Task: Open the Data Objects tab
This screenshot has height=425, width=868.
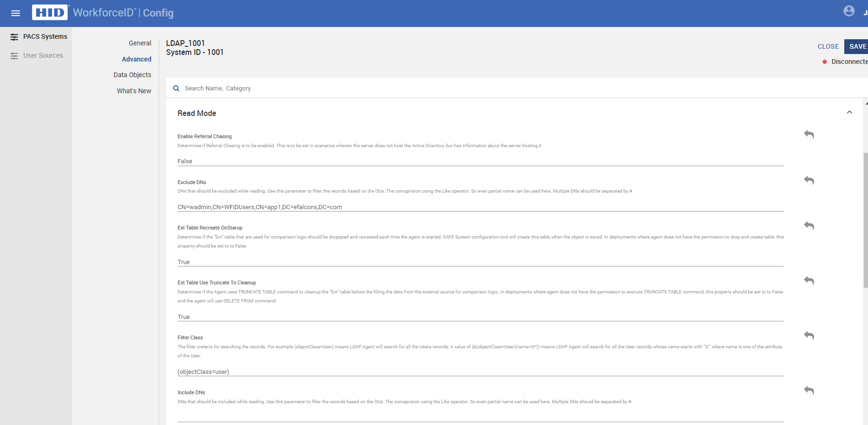Action: coord(133,75)
